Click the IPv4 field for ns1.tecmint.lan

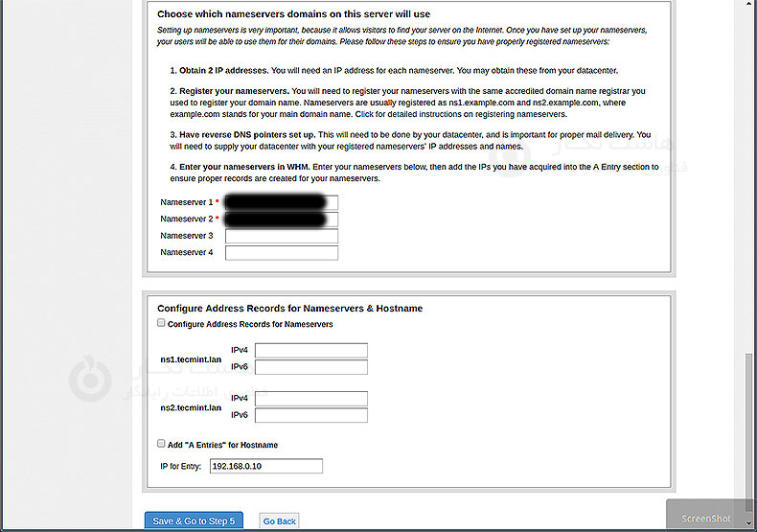[310, 351]
